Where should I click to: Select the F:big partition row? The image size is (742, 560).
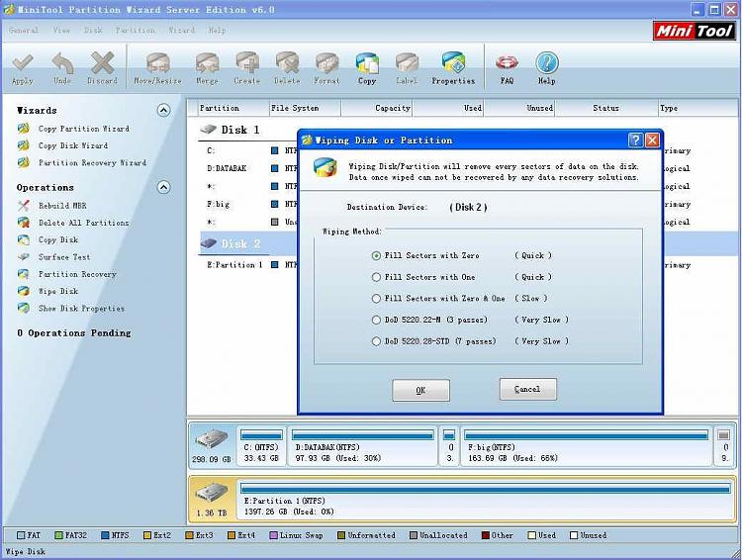248,205
